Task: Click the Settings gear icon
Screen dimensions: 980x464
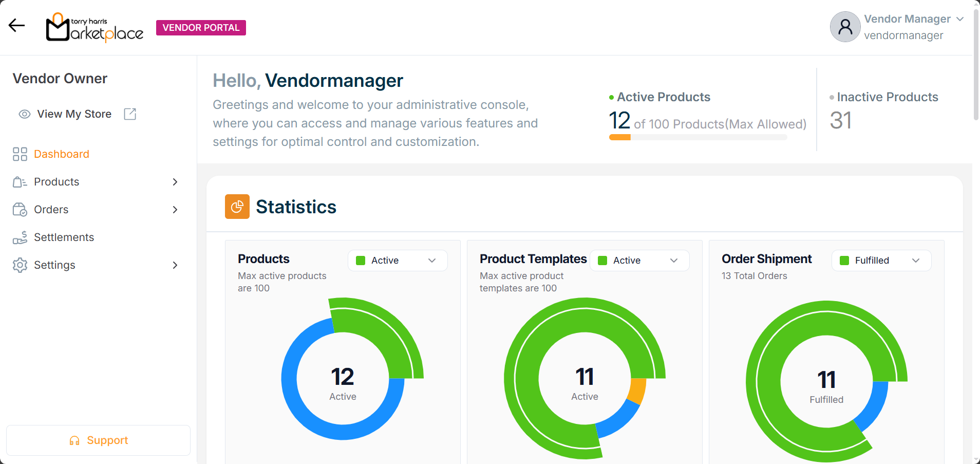Action: point(20,265)
